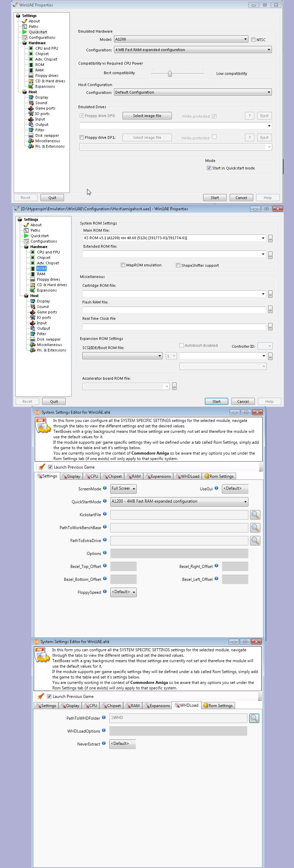Open QuickStartMode A1200 dropdown
This screenshot has width=294, height=868.
pos(179,502)
